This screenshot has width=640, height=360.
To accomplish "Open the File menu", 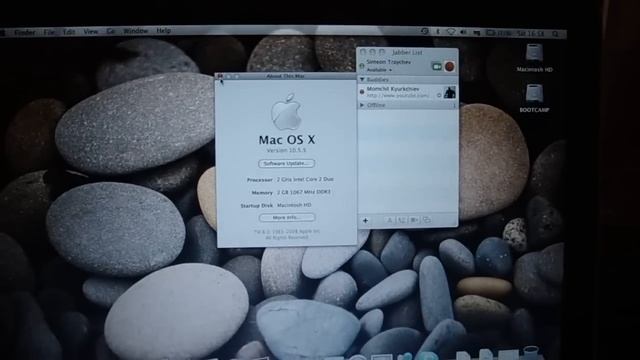I will [x=49, y=31].
